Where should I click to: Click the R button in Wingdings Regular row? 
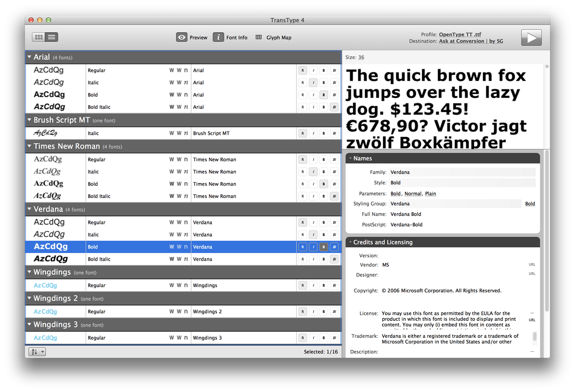[x=302, y=285]
